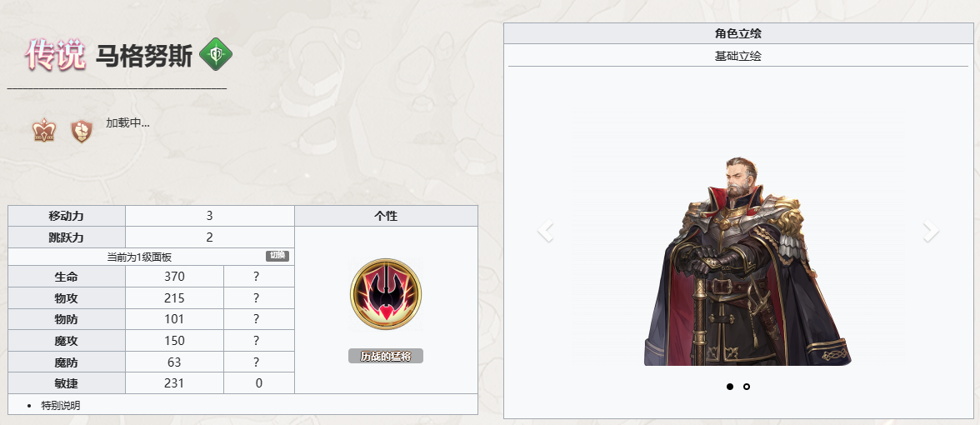This screenshot has height=425, width=980.
Task: Click the Magnus character portrait image
Action: click(x=747, y=261)
